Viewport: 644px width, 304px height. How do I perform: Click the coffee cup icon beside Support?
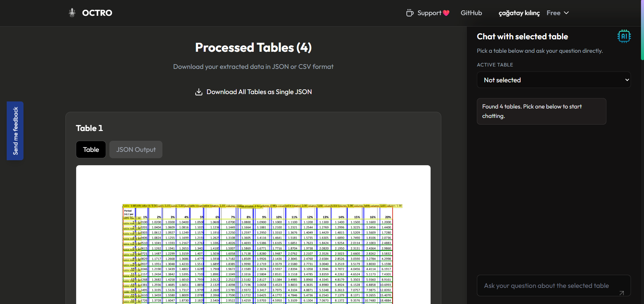[x=410, y=13]
